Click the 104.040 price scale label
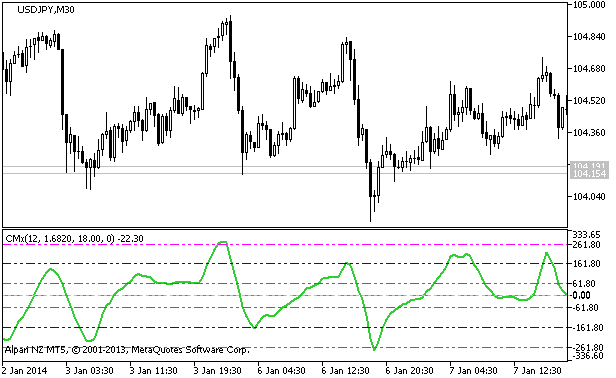The image size is (616, 378). pyautogui.click(x=589, y=196)
